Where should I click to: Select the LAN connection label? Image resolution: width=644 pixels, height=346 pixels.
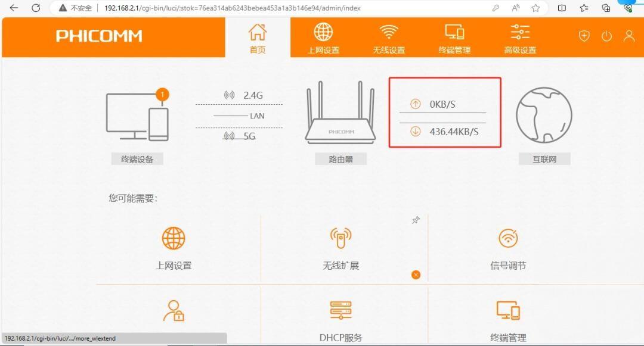[257, 116]
